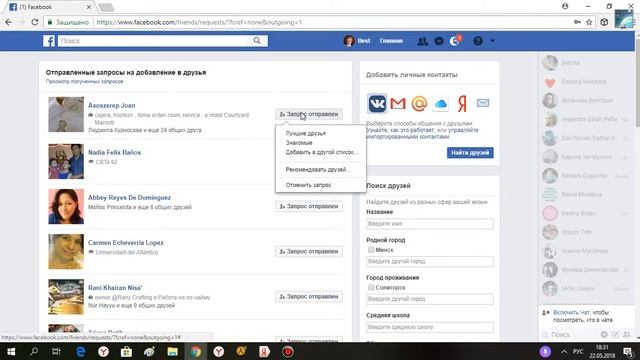Viewport: 640px width, 360px height.
Task: Focus the Facebook Поиск search field
Action: [155, 41]
